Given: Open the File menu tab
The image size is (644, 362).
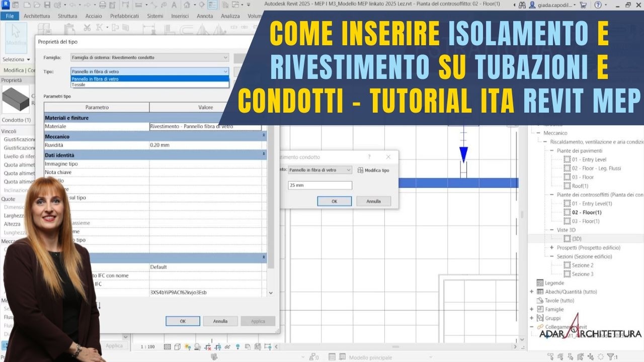Looking at the screenshot, I should pos(10,16).
